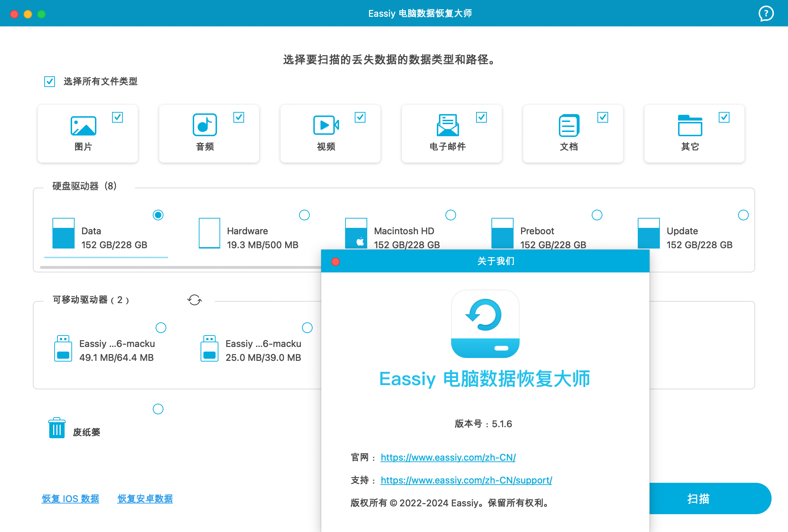Click the Macintosh HD drive icon

coord(356,233)
